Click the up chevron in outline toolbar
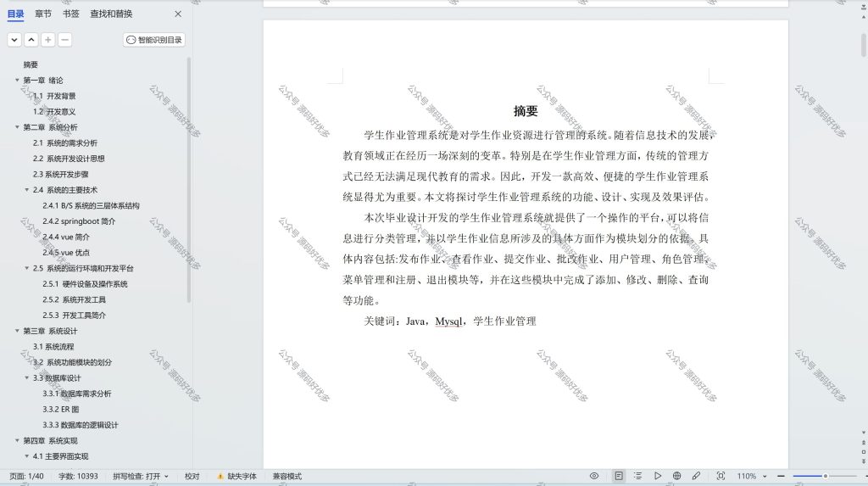 point(31,40)
